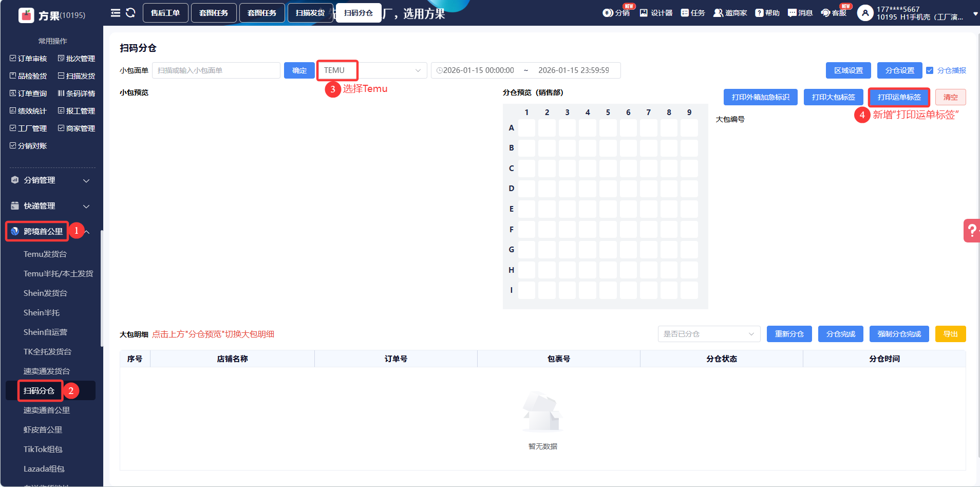
Task: Open 工厂管理 shortcut
Action: [28, 128]
